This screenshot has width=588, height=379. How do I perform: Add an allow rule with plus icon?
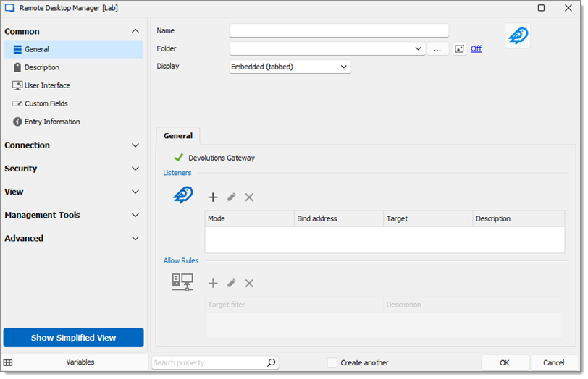click(213, 283)
